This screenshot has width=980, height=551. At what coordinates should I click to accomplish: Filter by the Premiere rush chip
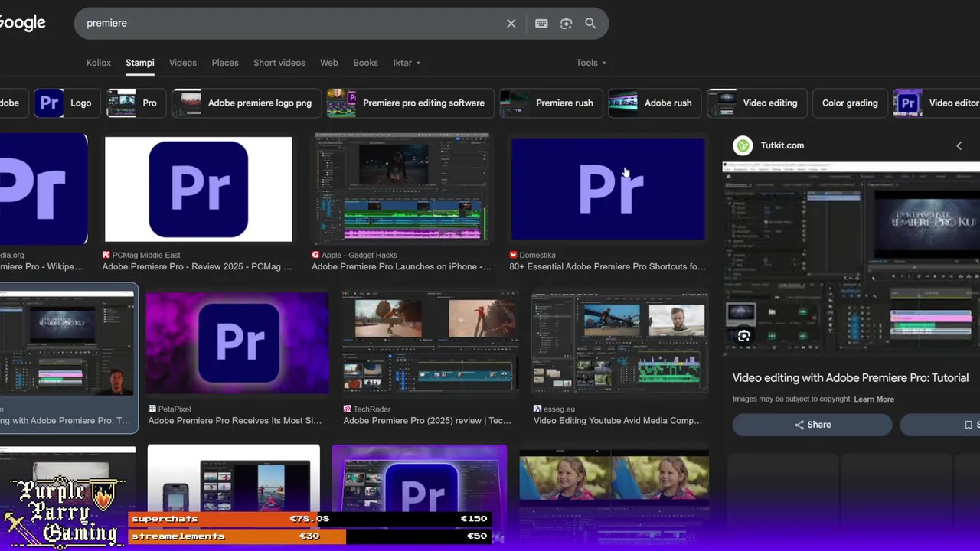point(551,103)
